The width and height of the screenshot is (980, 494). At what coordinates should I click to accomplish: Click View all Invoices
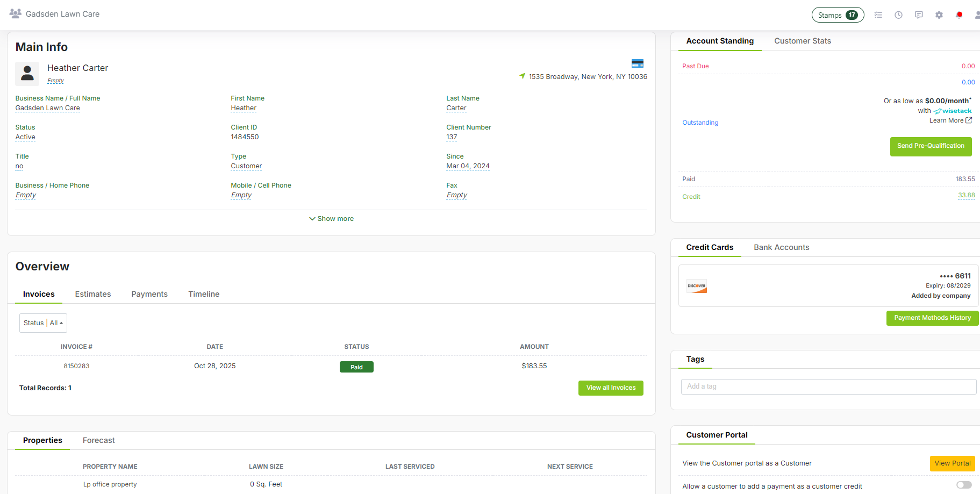pos(611,388)
